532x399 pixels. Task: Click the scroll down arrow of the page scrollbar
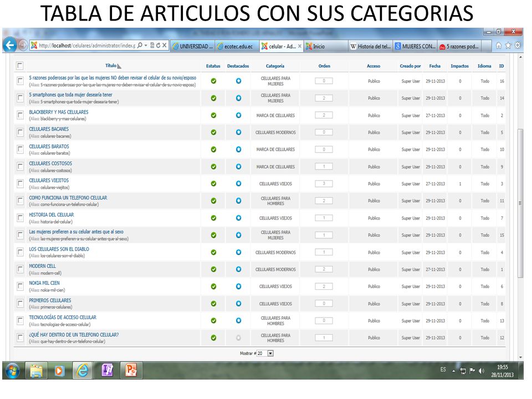click(520, 357)
